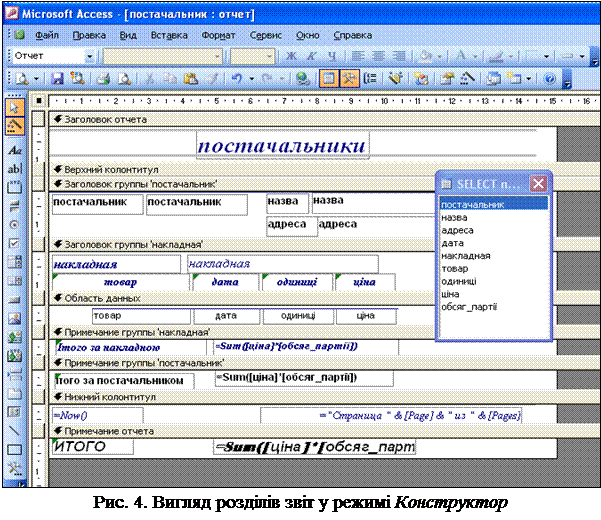Select the =Now() text box in footer
601x520 pixels.
[98, 415]
